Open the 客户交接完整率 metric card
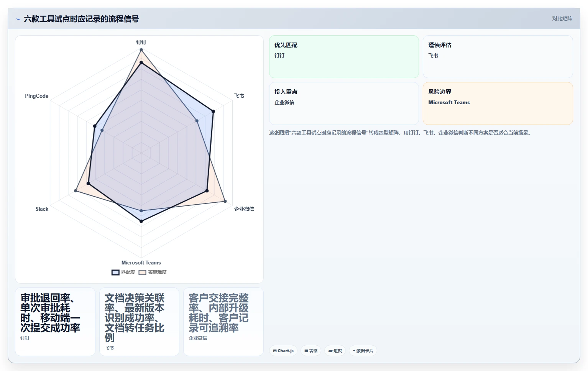The image size is (588, 371). 223,322
